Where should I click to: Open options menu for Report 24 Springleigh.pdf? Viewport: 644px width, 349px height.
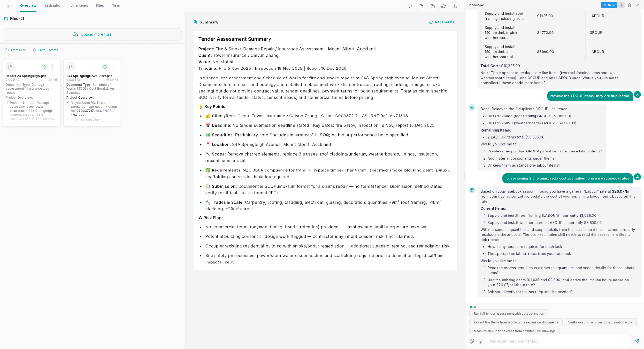pos(53,67)
